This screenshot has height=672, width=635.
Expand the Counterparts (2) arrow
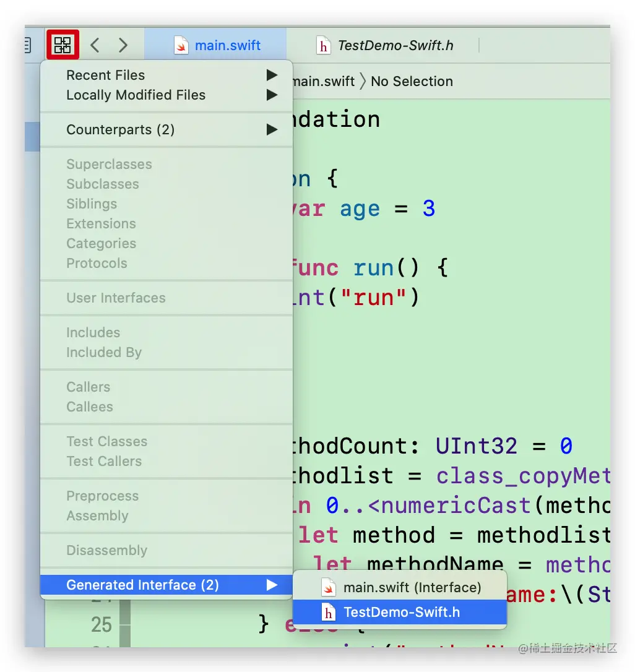coord(272,129)
